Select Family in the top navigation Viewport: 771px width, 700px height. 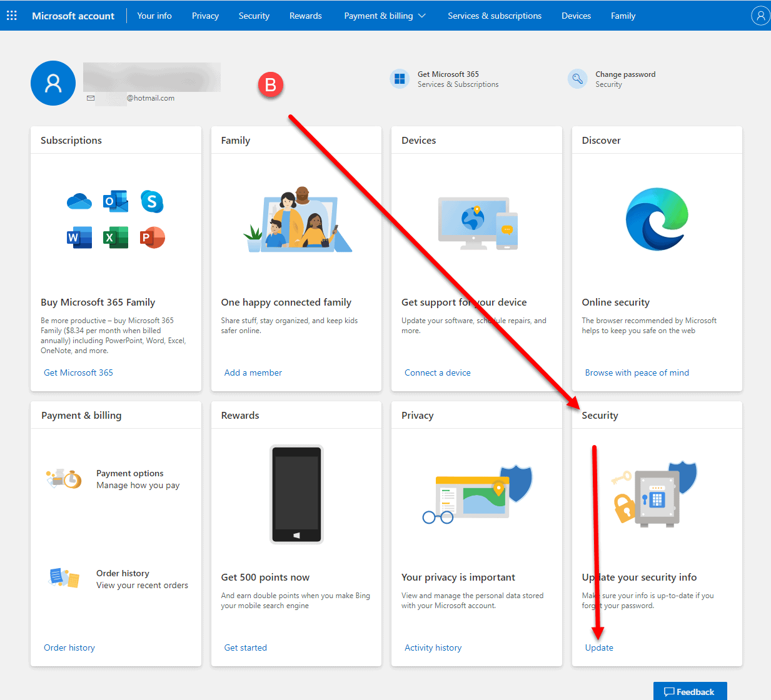(x=623, y=16)
